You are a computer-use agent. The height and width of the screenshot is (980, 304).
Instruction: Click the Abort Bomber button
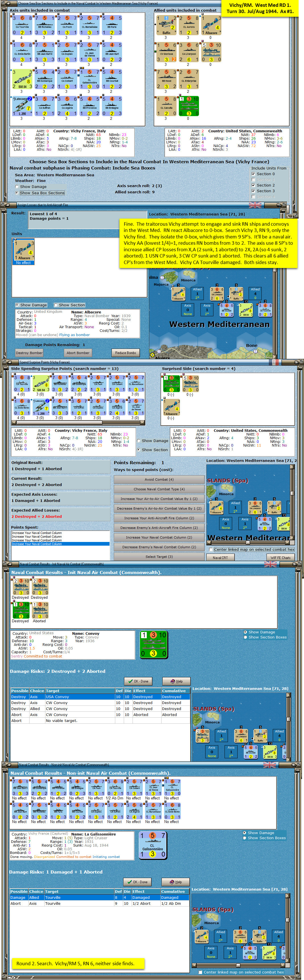coord(78,353)
